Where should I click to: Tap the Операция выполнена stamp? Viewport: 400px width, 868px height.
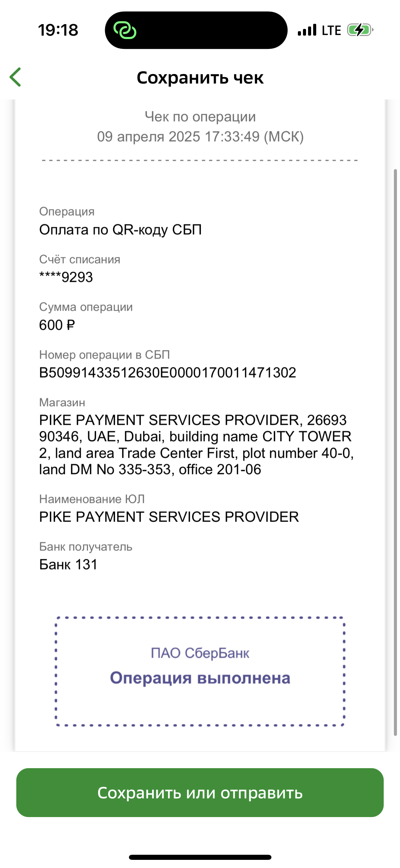pyautogui.click(x=200, y=678)
